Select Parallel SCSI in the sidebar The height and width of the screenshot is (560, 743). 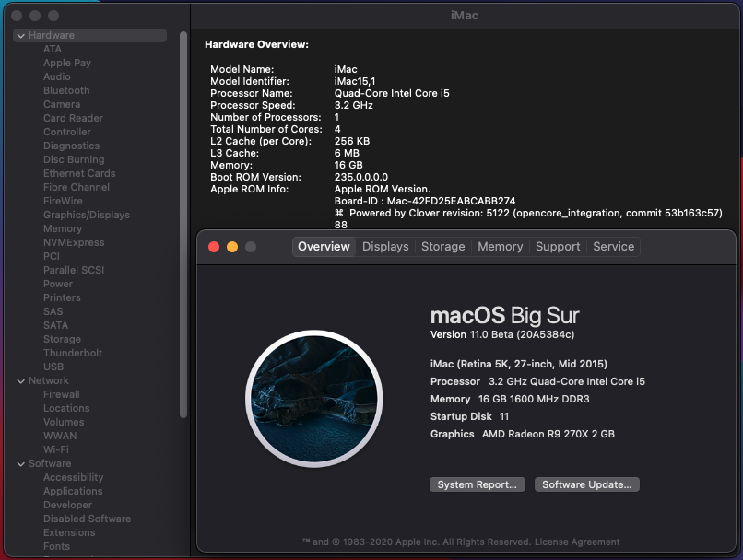tap(74, 270)
